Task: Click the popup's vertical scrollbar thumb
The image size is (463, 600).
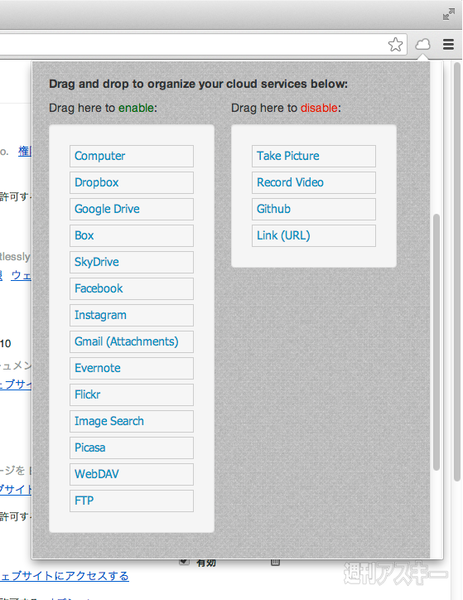Action: (436, 342)
